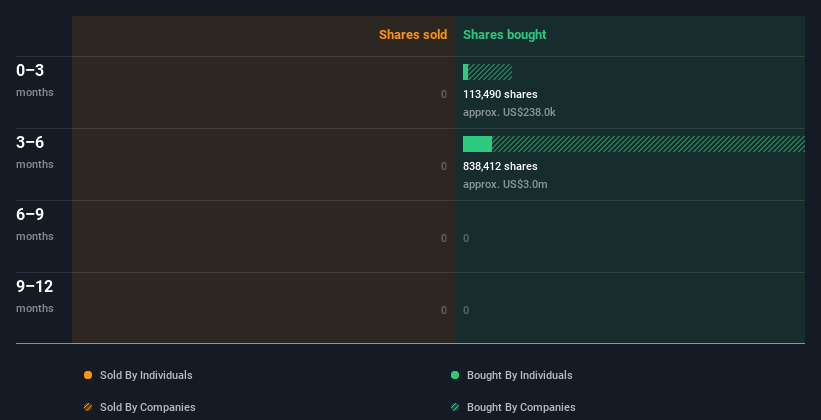Screen dimensions: 821x420
Task: Select the Sold By Companies legend label
Action: coord(148,407)
